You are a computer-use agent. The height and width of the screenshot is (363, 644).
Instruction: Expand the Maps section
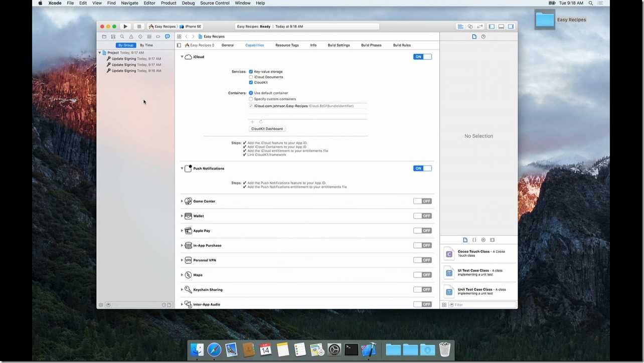[182, 275]
